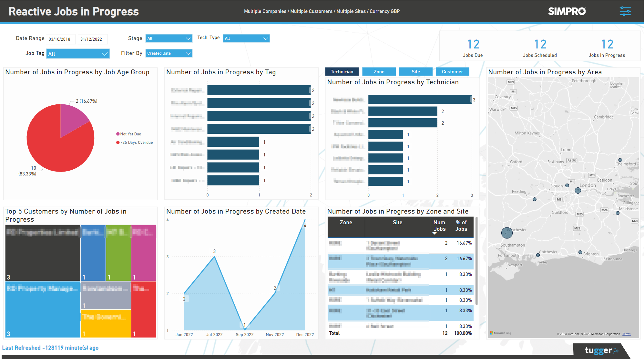Click the SIMPRO logo in the header
Viewport: 644px width, 359px height.
pyautogui.click(x=567, y=11)
